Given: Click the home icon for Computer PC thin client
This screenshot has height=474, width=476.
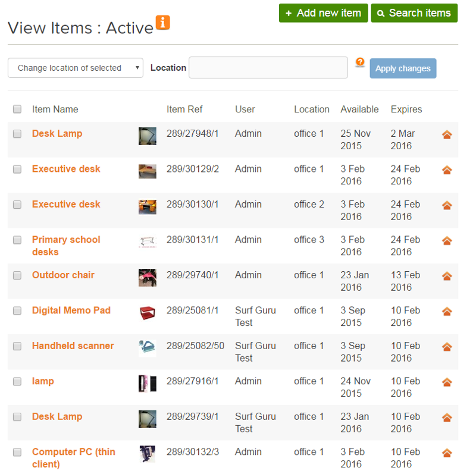Looking at the screenshot, I should [447, 453].
